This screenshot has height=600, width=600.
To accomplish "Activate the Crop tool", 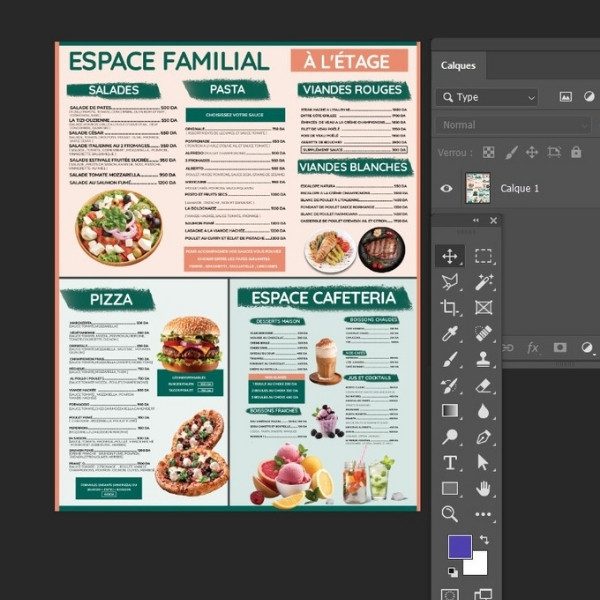I will [x=450, y=308].
